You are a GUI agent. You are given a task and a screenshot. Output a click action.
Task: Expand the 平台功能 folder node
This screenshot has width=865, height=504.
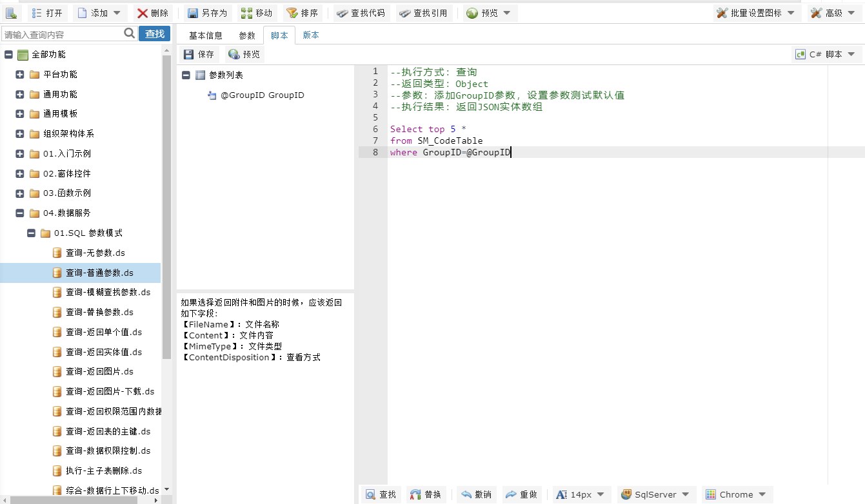tap(20, 75)
